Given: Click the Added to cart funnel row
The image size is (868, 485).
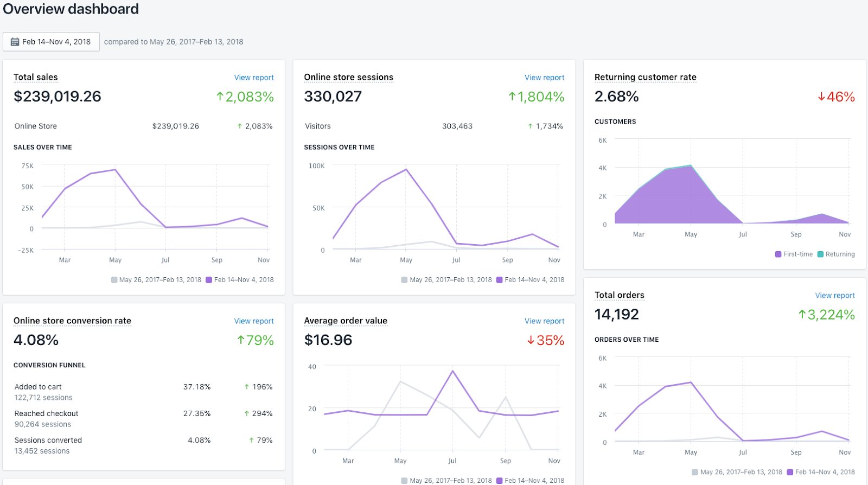Looking at the screenshot, I should (x=144, y=392).
